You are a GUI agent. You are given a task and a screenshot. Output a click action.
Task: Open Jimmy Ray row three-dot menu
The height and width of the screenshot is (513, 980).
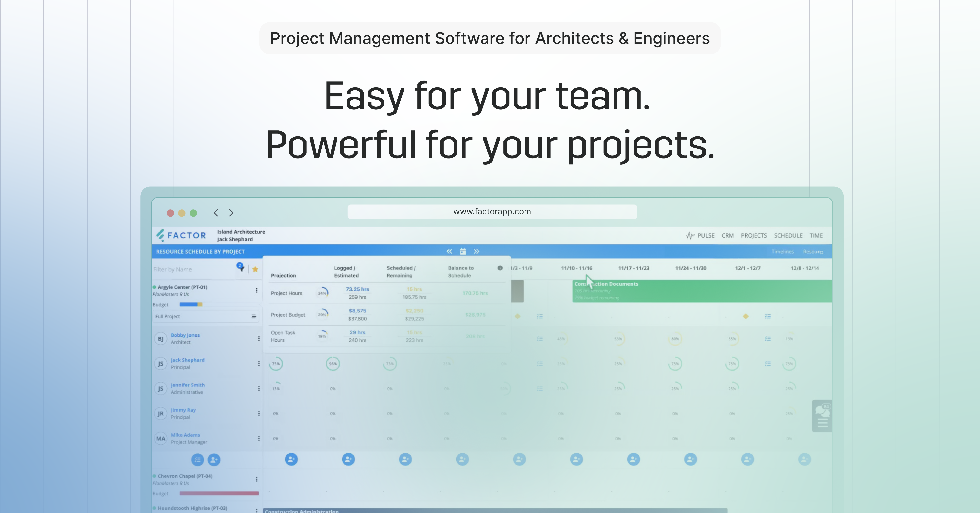pos(259,413)
